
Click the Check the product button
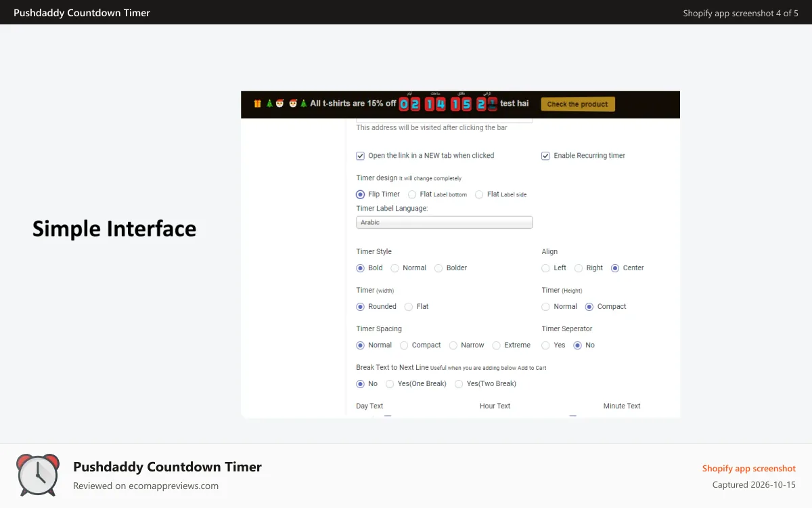(578, 104)
